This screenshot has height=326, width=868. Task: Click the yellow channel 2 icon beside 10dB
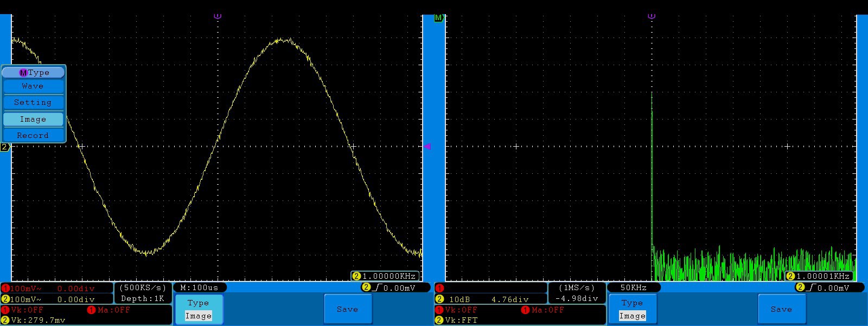point(439,299)
